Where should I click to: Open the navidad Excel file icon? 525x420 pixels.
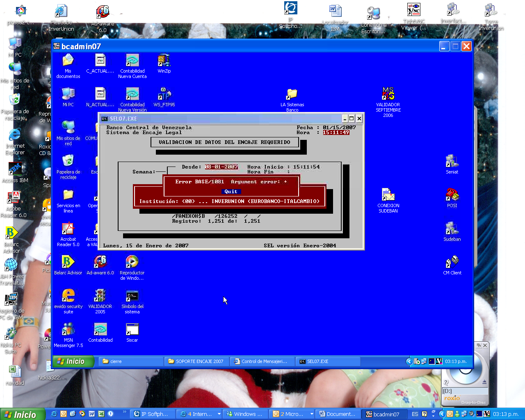(x=15, y=375)
